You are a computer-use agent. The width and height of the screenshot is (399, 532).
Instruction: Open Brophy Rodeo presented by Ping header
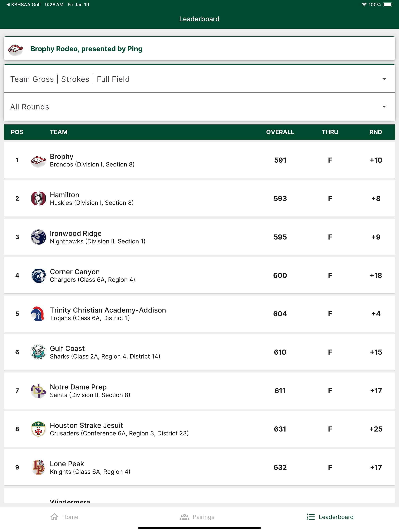(x=199, y=48)
